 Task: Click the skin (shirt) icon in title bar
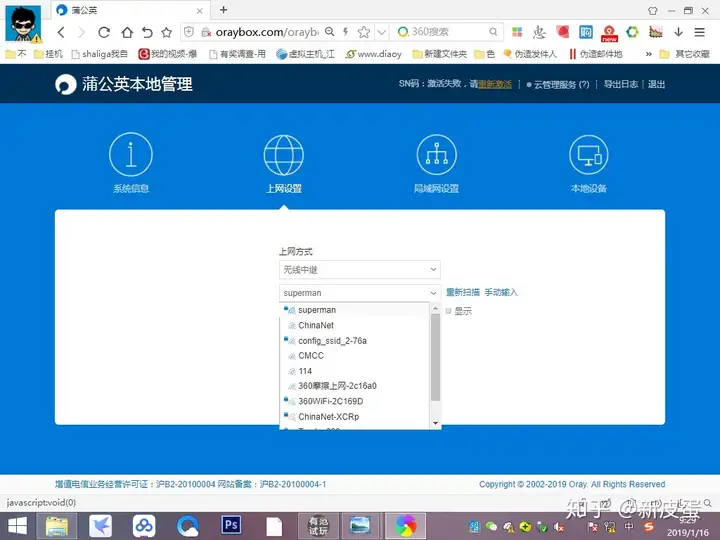coord(652,11)
